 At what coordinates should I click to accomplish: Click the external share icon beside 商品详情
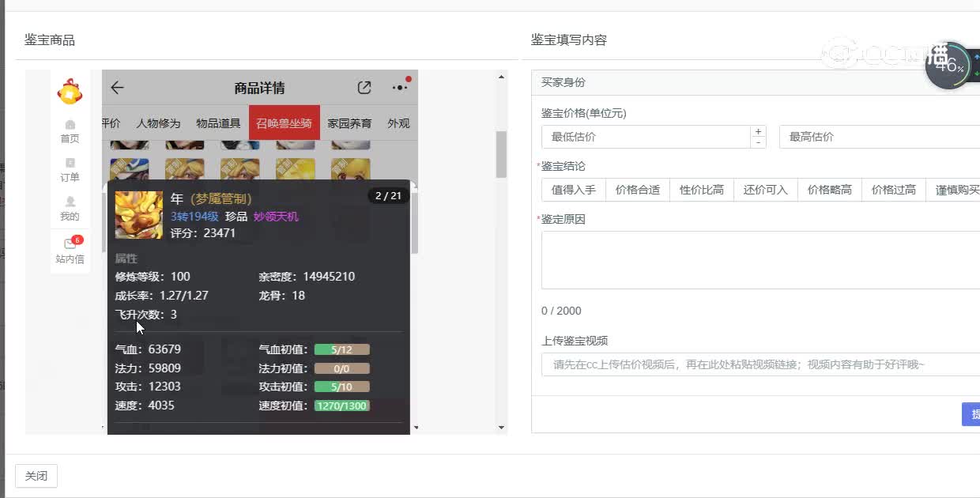point(364,88)
